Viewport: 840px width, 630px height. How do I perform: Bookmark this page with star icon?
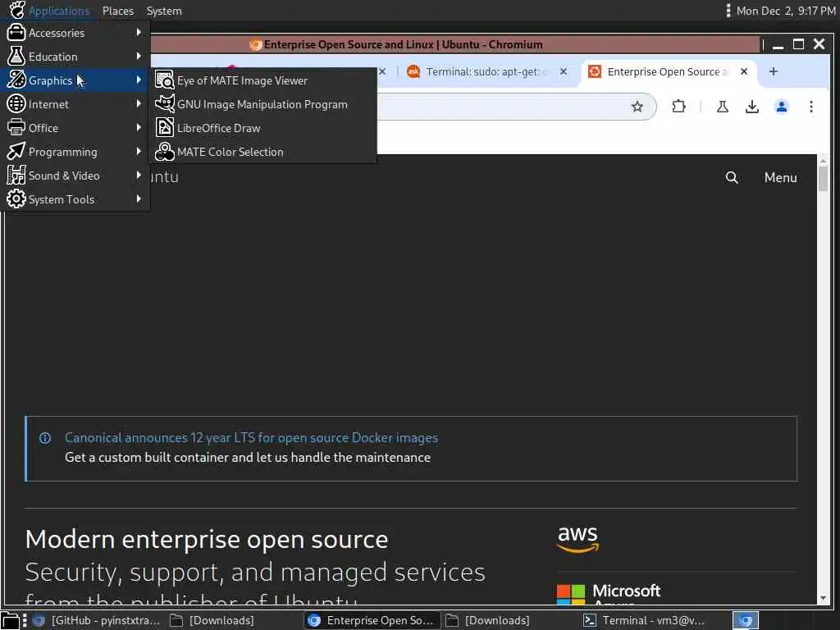(x=637, y=107)
